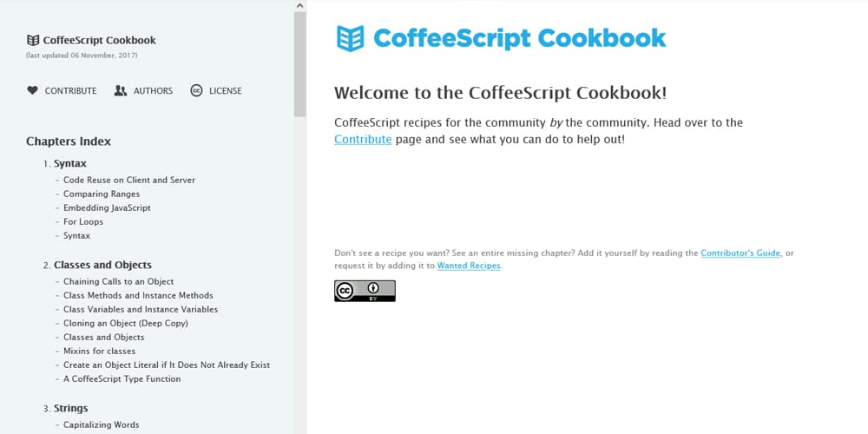Viewport: 868px width, 434px height.
Task: Open the For Loops recipe
Action: [83, 221]
